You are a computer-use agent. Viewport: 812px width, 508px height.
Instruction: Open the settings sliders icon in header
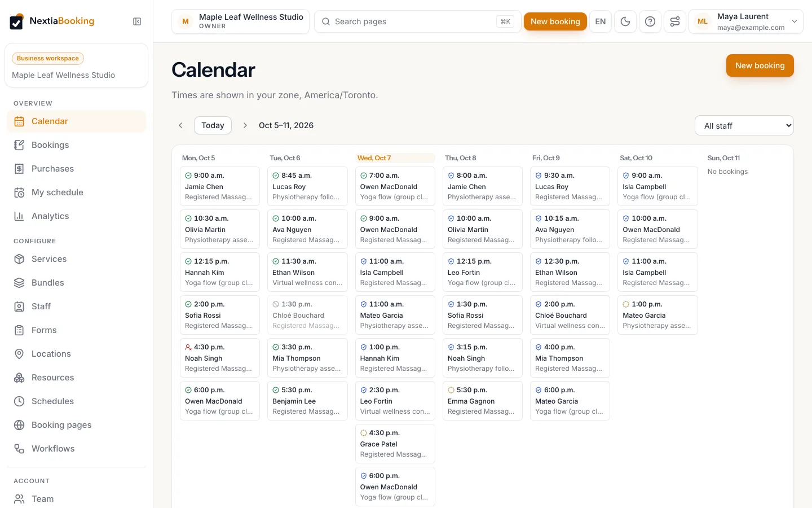coord(675,21)
